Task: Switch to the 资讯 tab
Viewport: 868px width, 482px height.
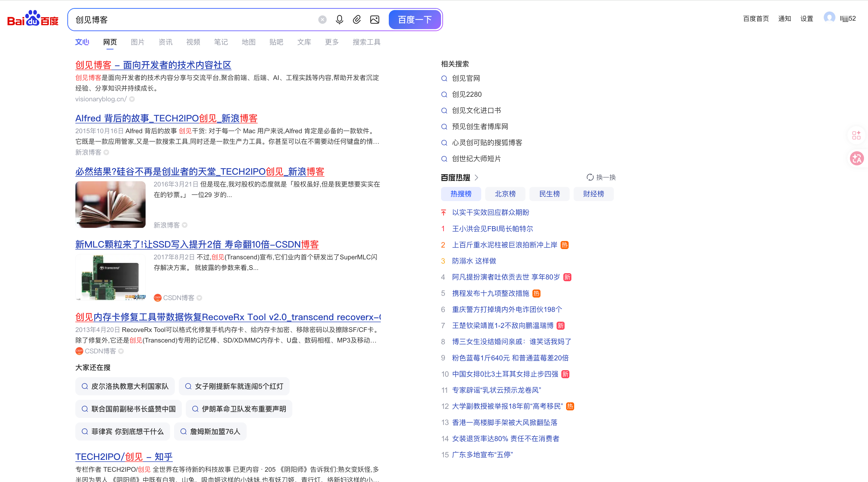Action: (x=166, y=42)
